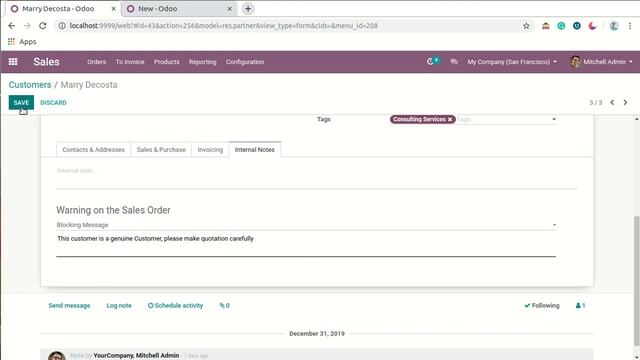Open the Reporting menu
This screenshot has height=360, width=640.
202,62
